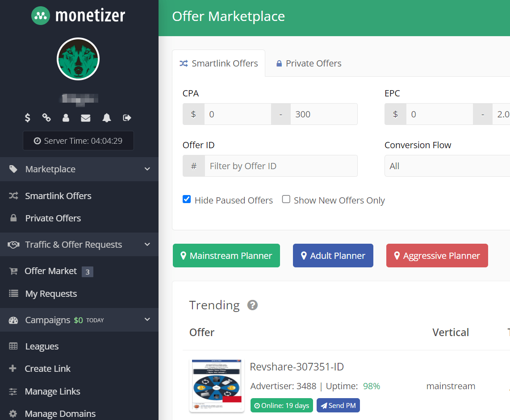The width and height of the screenshot is (510, 420).
Task: Click the My Requests list icon
Action: 13,294
